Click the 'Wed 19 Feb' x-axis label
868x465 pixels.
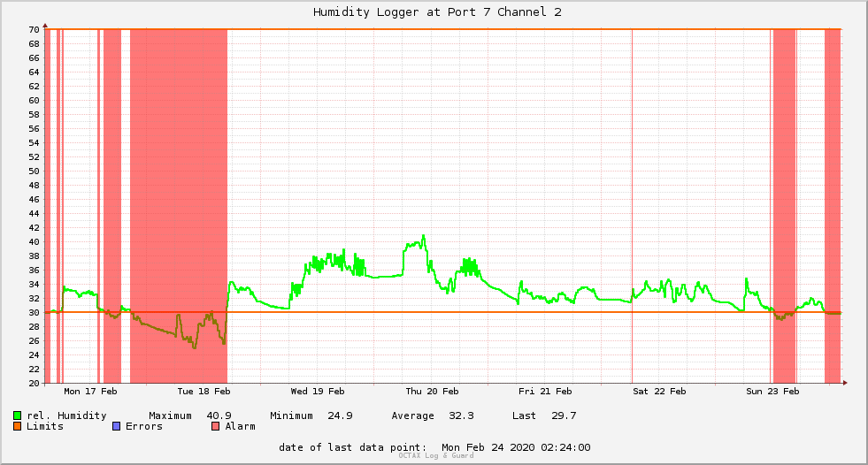coord(317,392)
